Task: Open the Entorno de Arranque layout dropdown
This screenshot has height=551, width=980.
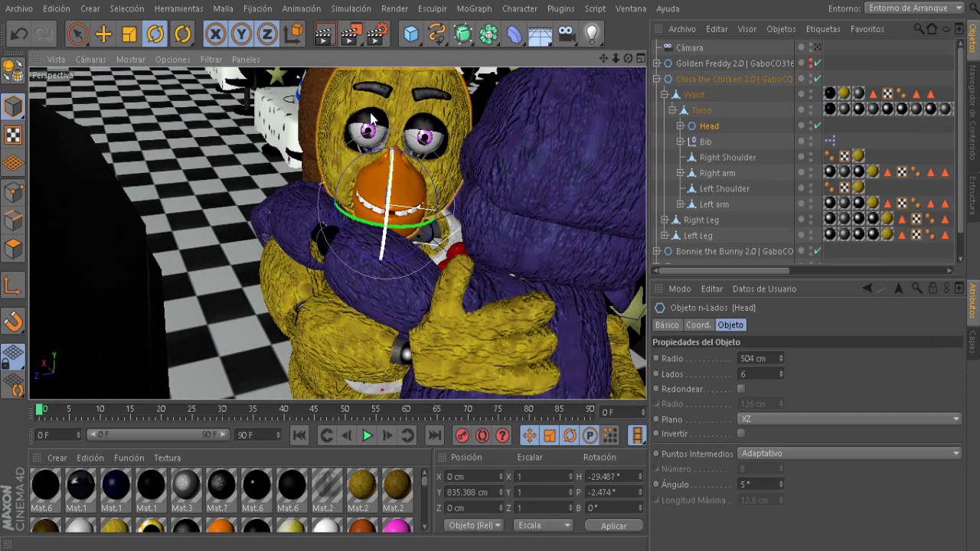Action: [915, 8]
